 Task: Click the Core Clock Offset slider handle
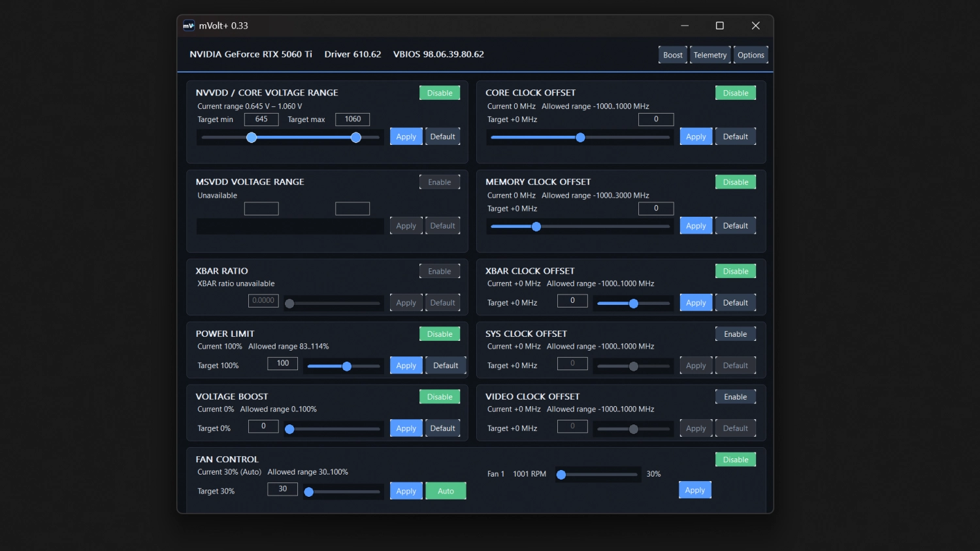580,137
